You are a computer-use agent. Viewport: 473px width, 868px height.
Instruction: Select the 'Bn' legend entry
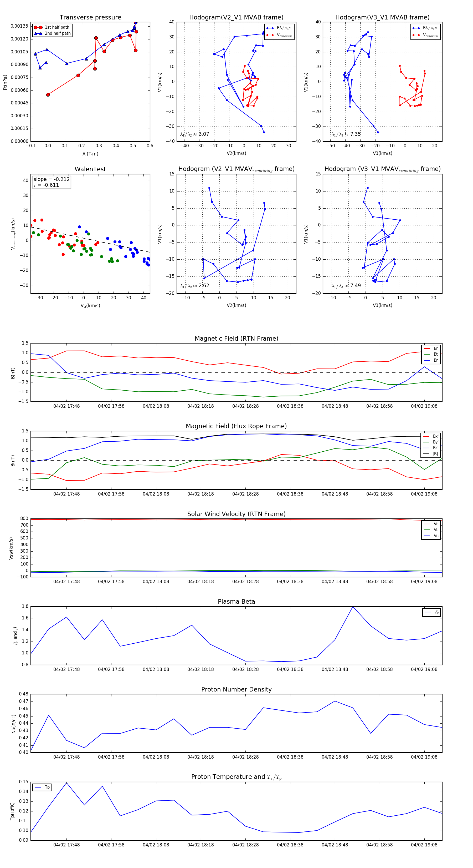click(431, 360)
